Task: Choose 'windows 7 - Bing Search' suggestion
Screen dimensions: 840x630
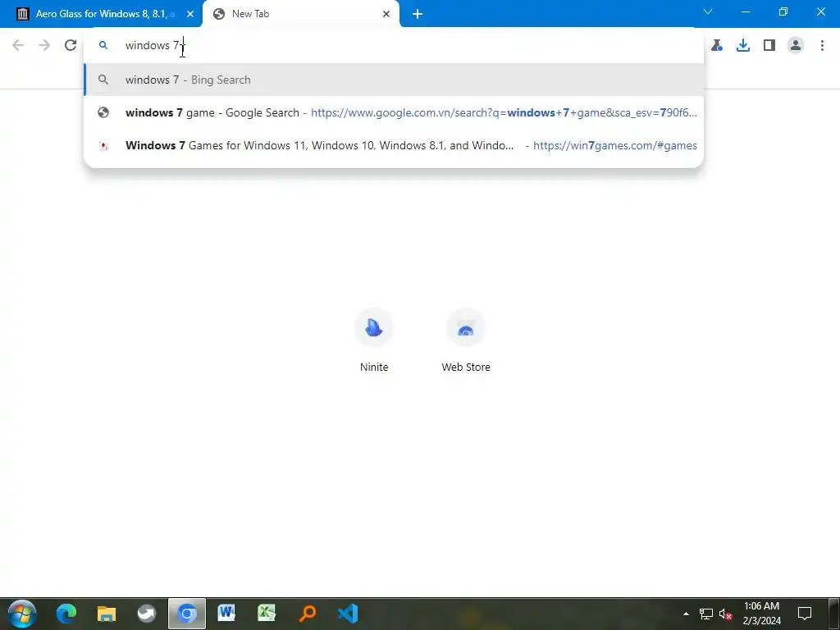Action: 394,80
